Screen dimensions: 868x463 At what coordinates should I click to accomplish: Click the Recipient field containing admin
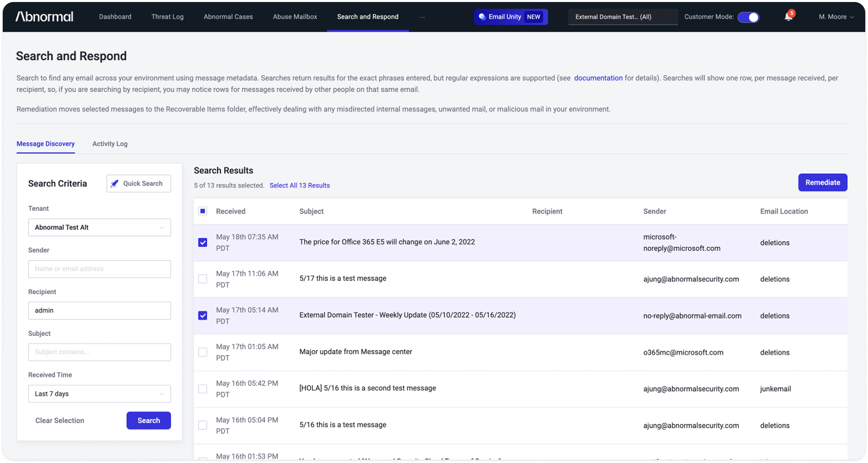(99, 311)
